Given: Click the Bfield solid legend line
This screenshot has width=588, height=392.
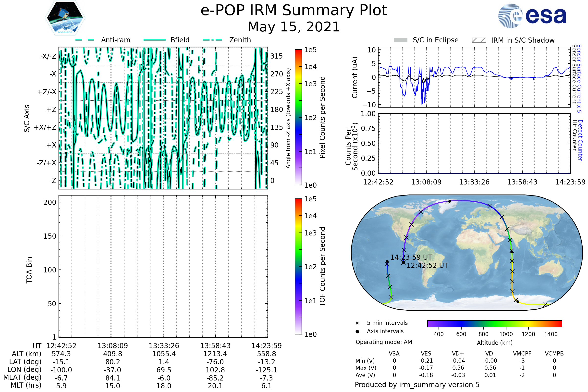Looking at the screenshot, I should (155, 40).
